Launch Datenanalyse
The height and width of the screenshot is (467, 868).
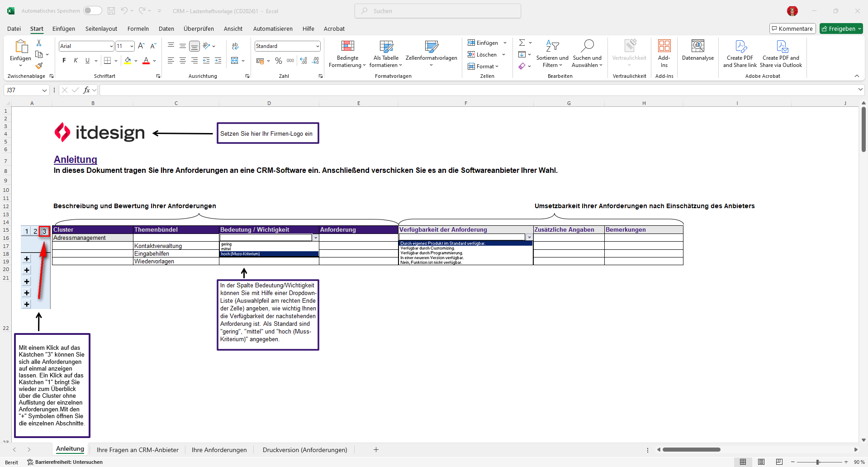(x=698, y=50)
